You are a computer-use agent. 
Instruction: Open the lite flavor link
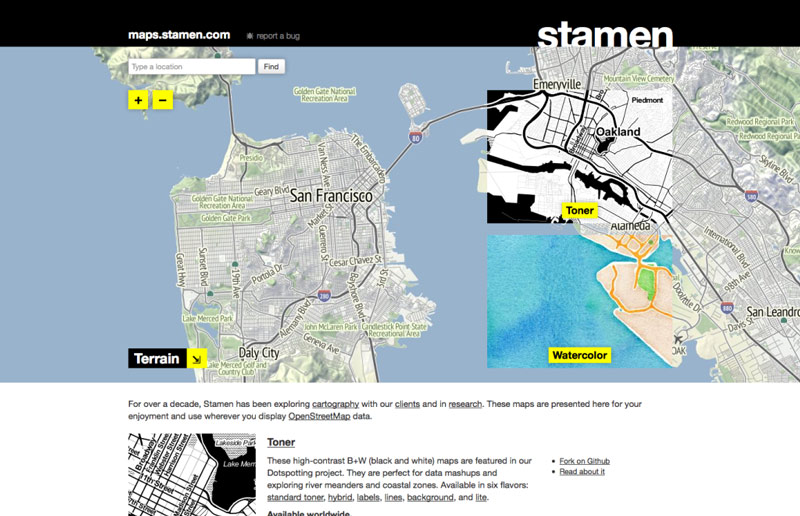coord(481,497)
